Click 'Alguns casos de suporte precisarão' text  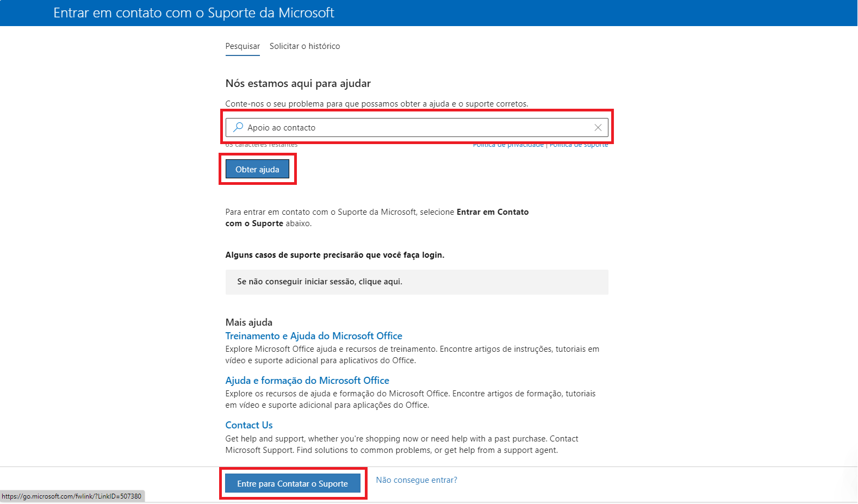click(335, 255)
